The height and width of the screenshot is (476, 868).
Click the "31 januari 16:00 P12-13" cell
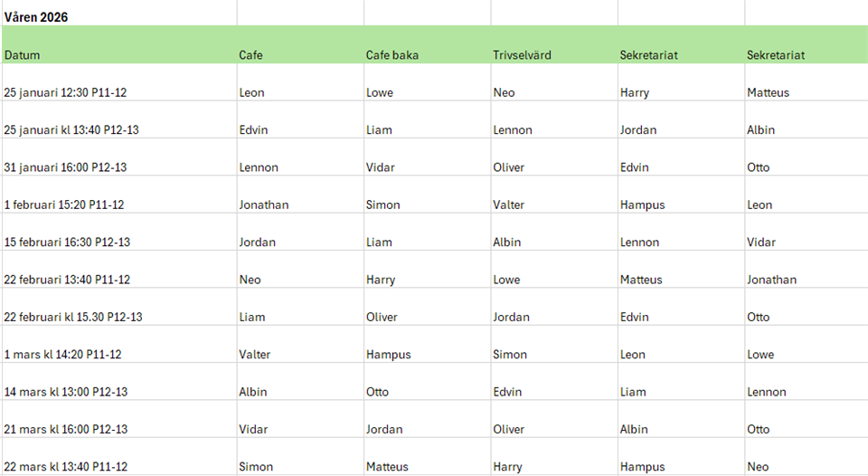tap(65, 167)
